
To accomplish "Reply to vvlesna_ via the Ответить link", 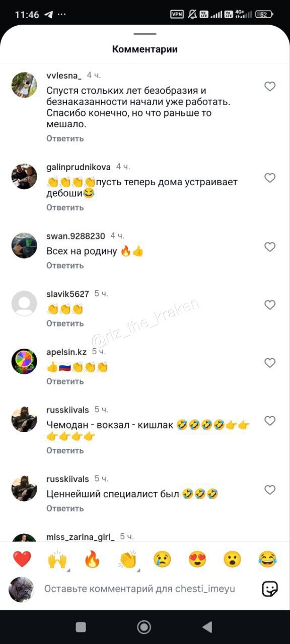I will click(65, 138).
